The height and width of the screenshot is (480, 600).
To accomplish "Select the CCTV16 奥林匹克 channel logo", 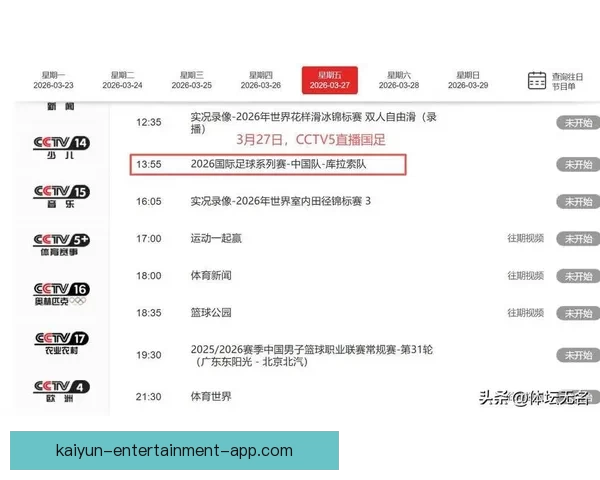I will 61,294.
